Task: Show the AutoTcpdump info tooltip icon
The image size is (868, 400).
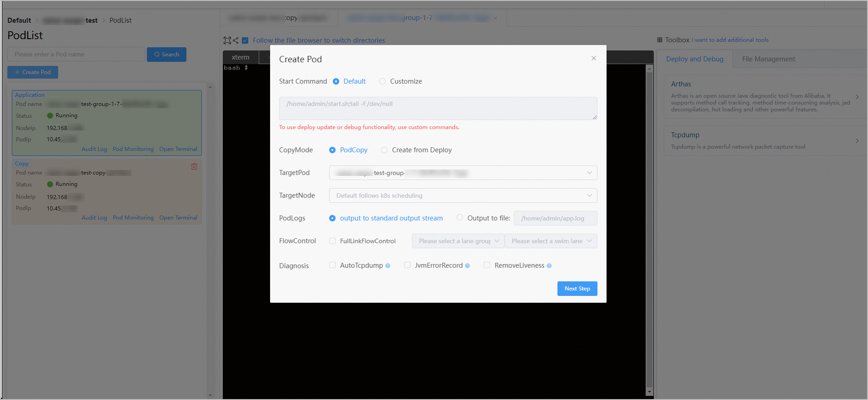Action: (388, 266)
